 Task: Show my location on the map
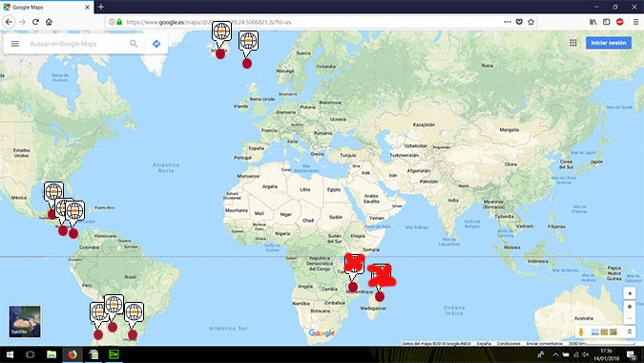point(630,293)
